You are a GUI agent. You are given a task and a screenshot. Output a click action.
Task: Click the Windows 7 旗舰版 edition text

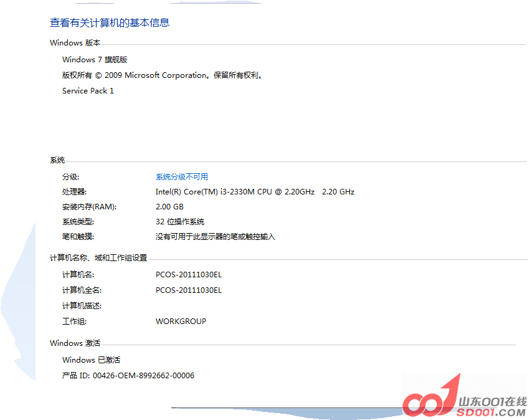click(95, 60)
